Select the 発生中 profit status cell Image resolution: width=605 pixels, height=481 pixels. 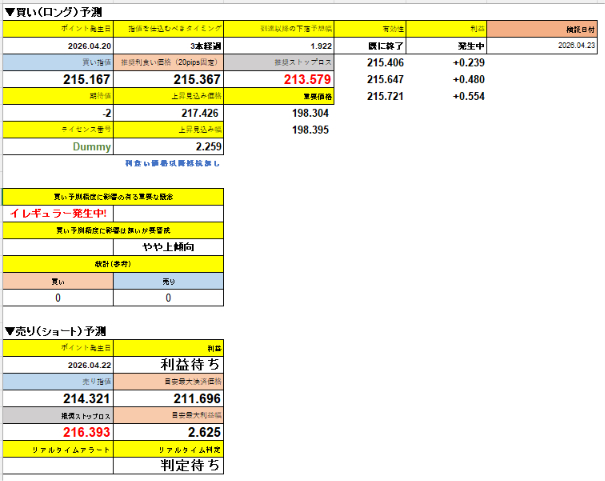(446, 46)
